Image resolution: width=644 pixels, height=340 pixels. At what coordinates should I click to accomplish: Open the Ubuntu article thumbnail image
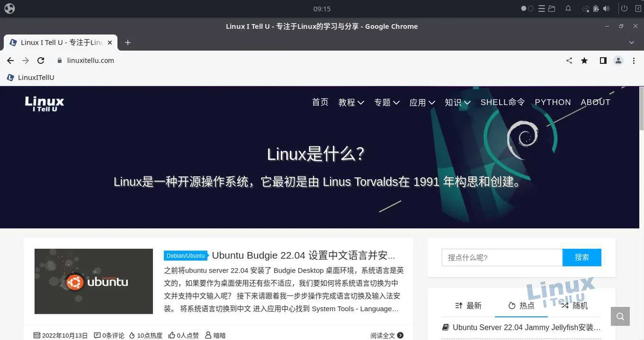(x=94, y=281)
